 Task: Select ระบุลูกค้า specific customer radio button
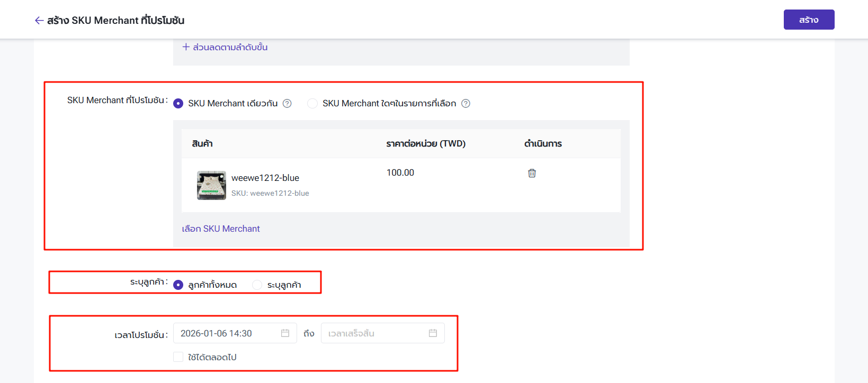coord(257,285)
